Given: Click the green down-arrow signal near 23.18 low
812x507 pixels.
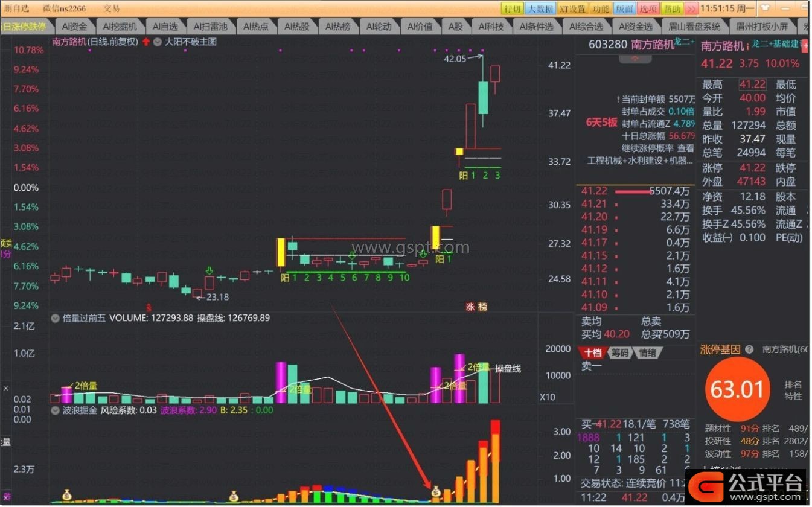Looking at the screenshot, I should click(209, 270).
